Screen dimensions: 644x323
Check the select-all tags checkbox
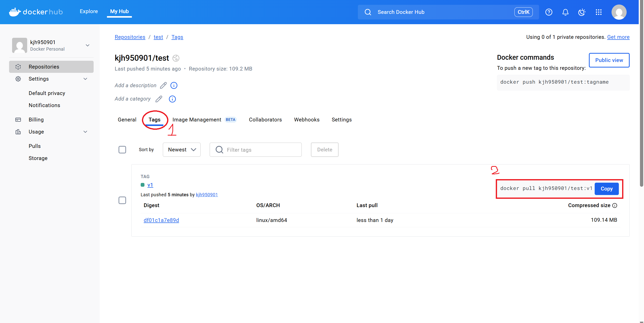pos(122,150)
